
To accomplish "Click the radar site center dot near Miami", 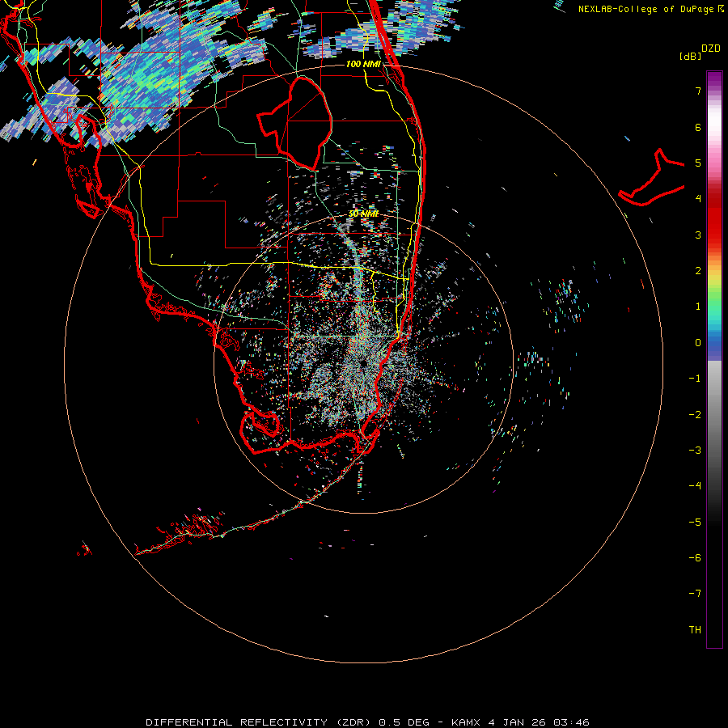I will [x=363, y=362].
